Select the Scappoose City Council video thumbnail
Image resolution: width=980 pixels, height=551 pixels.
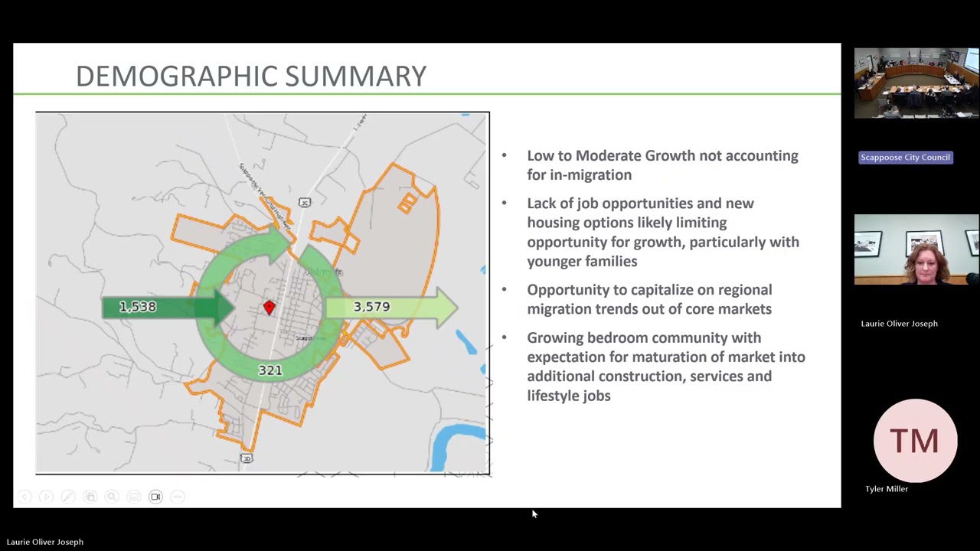(x=916, y=83)
